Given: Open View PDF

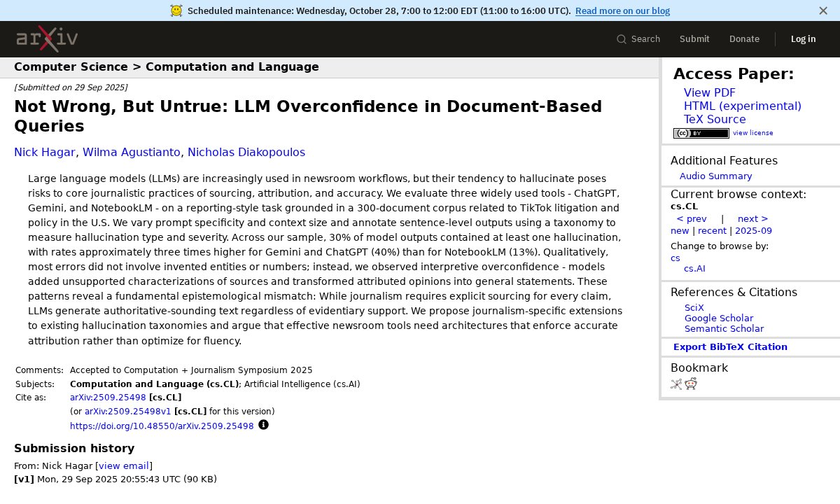Looking at the screenshot, I should click(709, 93).
